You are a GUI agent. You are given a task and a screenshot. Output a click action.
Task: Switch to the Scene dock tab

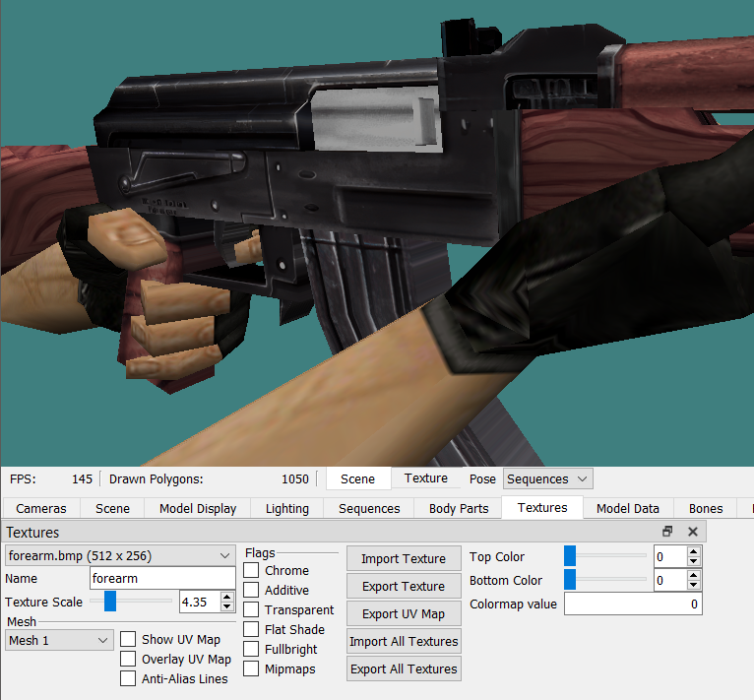click(x=112, y=509)
